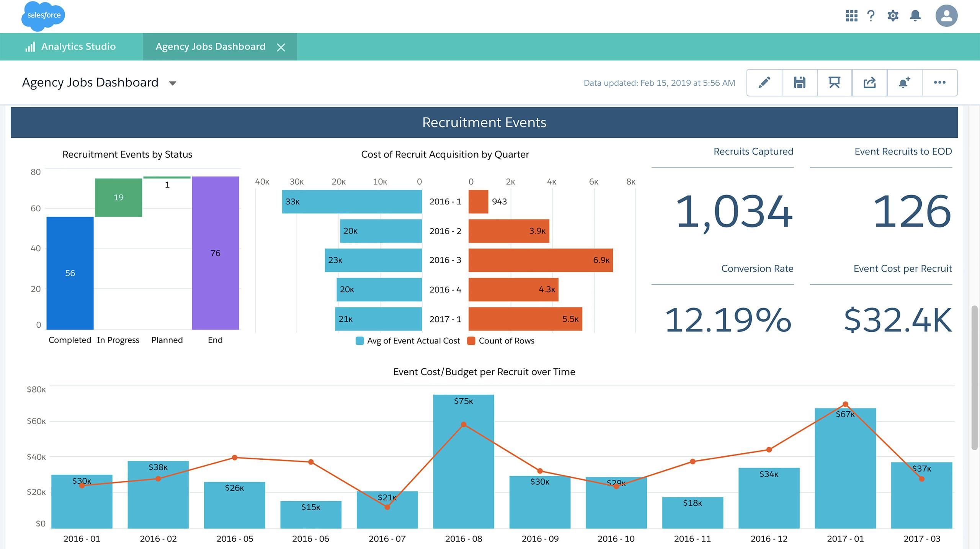Open the notifications bell in header
The image size is (980, 549).
tap(915, 16)
